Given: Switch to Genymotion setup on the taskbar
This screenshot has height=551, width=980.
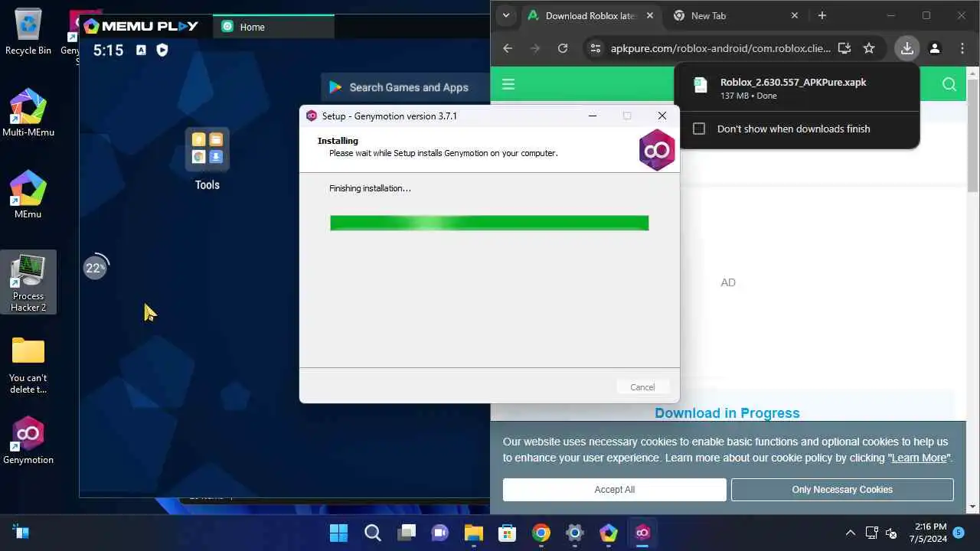Looking at the screenshot, I should point(642,533).
